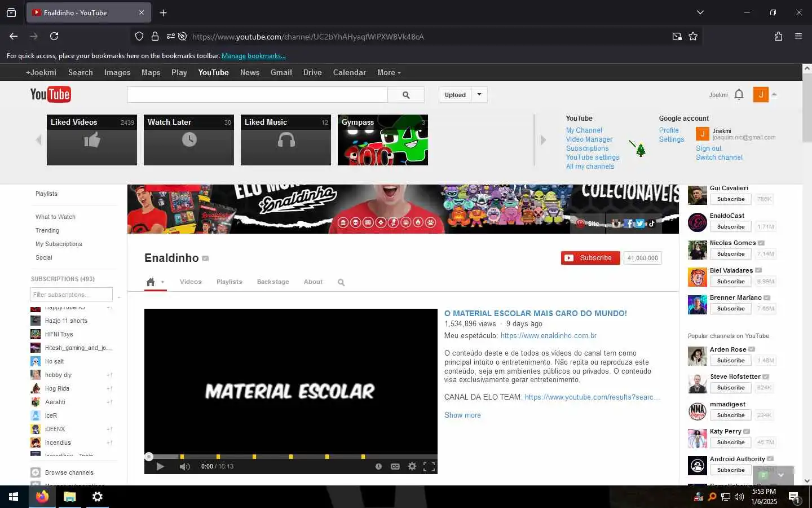Go back with the browser arrow
Viewport: 812px width, 508px height.
[x=14, y=36]
